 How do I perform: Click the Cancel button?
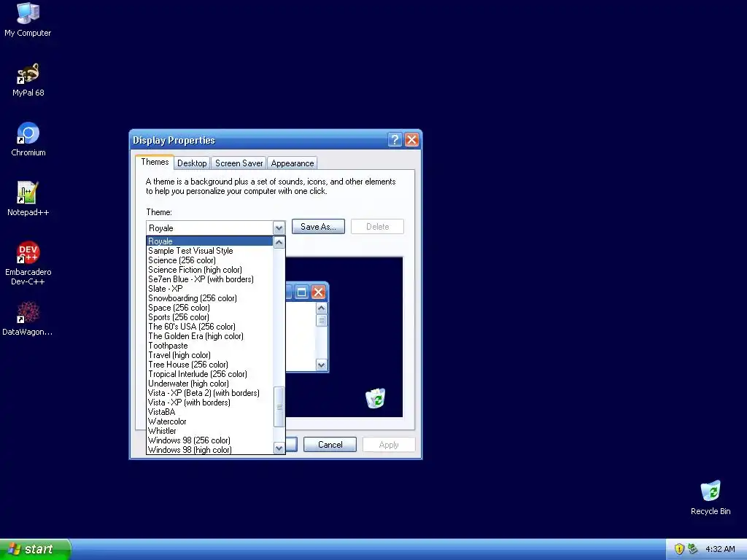tap(330, 444)
